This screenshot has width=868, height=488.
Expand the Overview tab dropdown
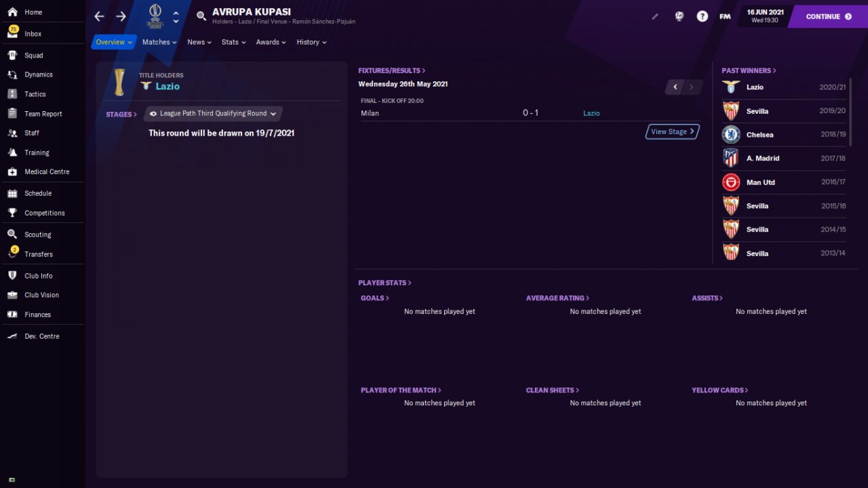click(114, 42)
